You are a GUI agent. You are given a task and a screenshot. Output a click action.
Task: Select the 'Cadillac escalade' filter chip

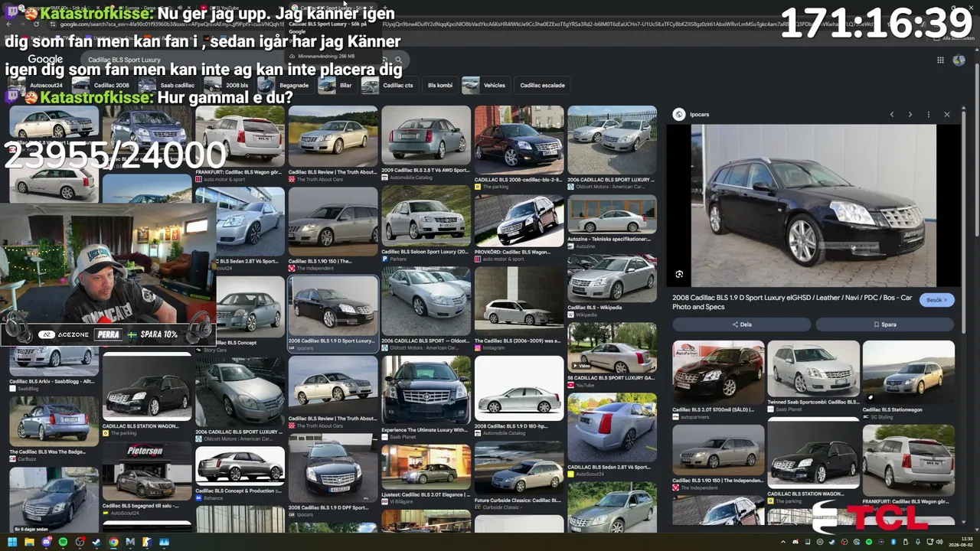pos(542,85)
